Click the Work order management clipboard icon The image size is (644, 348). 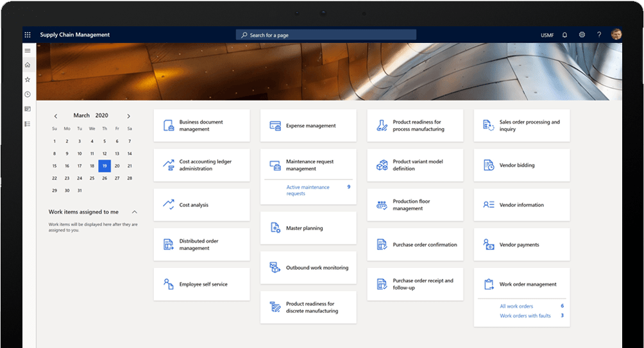coord(489,284)
